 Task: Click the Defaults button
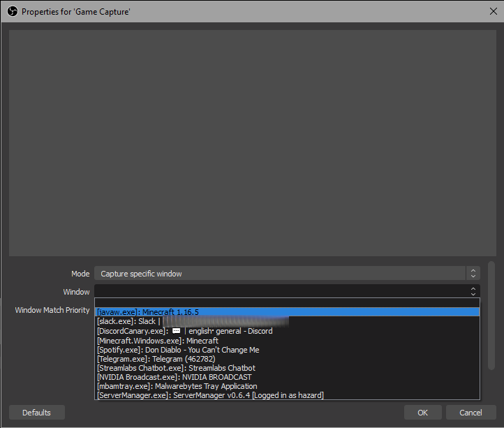click(x=36, y=412)
